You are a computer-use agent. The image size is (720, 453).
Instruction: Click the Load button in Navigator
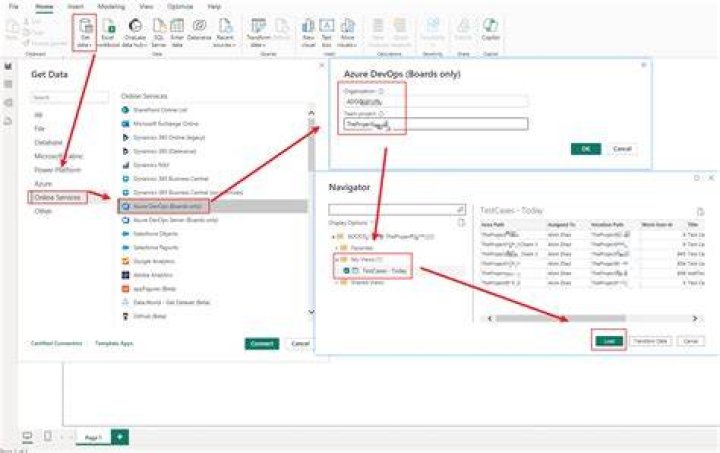[609, 341]
